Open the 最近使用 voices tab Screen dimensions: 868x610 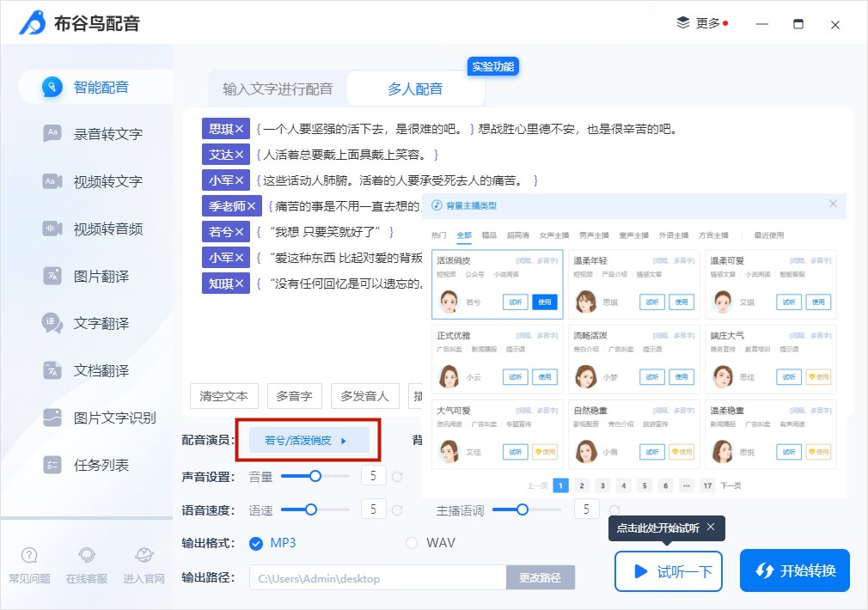coord(769,235)
